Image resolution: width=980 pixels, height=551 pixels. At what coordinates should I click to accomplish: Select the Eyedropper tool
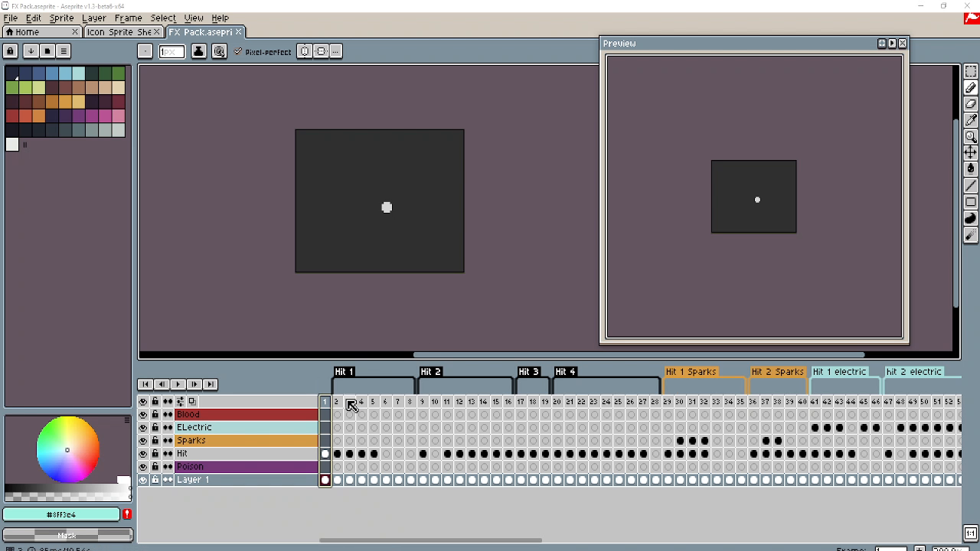pos(970,120)
